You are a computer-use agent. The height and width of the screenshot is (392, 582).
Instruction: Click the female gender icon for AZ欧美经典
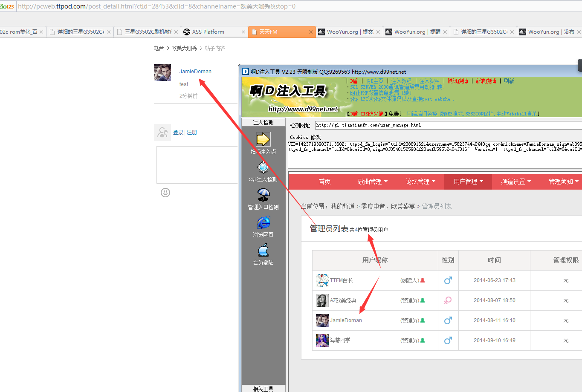tap(448, 300)
